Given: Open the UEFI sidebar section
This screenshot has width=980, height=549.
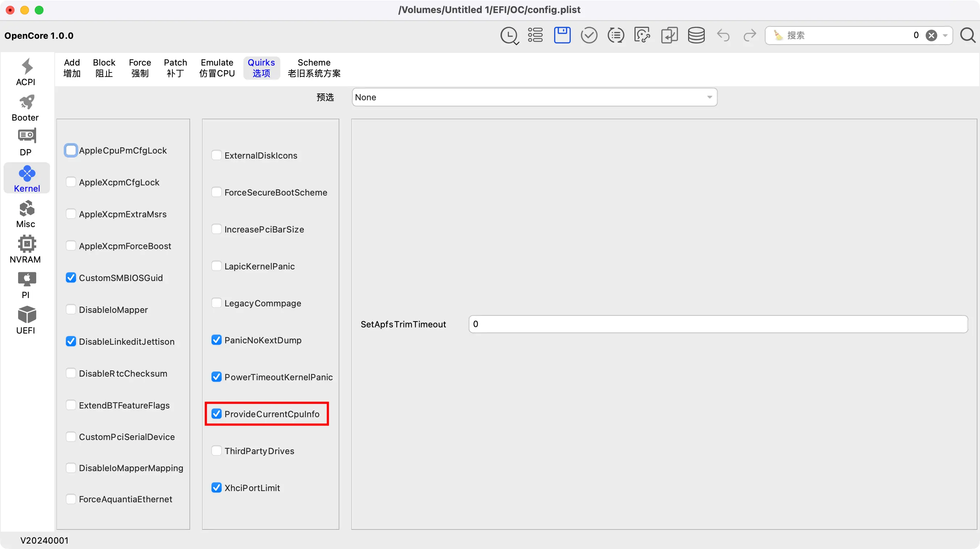Looking at the screenshot, I should click(x=26, y=320).
